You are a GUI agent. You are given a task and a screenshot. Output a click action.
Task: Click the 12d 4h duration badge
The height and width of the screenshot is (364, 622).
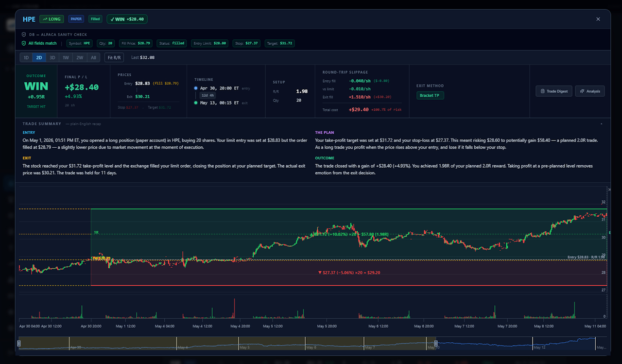tap(208, 95)
